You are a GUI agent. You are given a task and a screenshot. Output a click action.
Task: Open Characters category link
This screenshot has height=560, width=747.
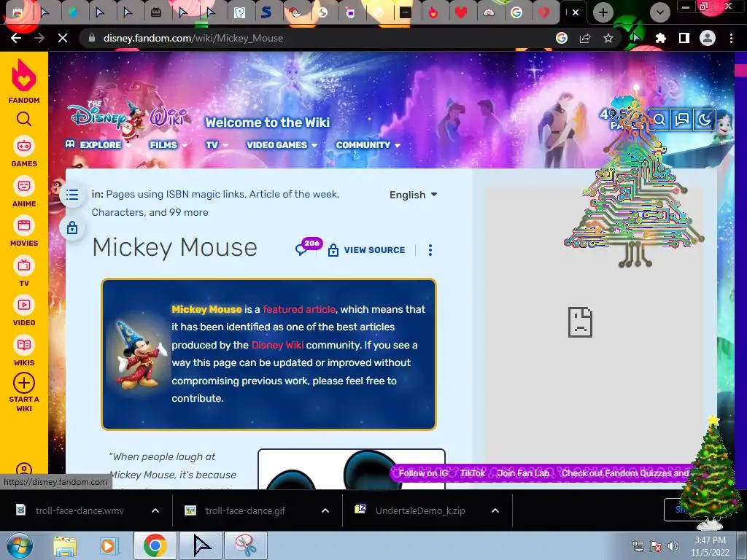tap(118, 212)
